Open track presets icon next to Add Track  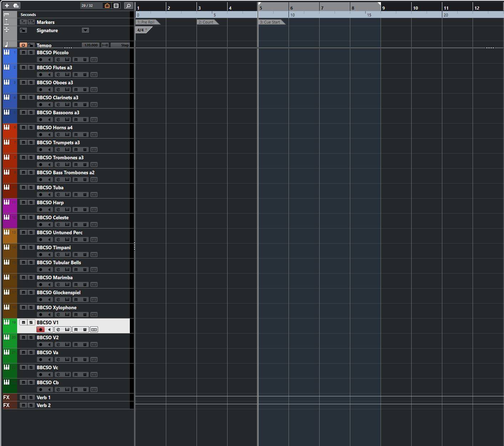tap(16, 5)
